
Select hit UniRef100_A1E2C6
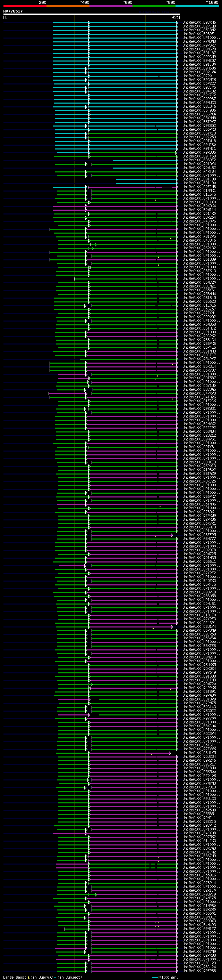[199, 401]
